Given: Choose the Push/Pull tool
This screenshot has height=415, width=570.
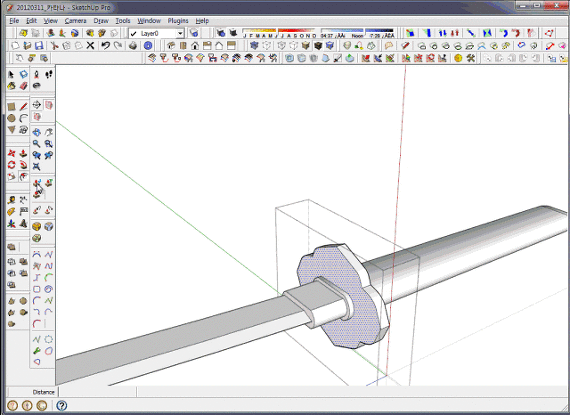Looking at the screenshot, I should tap(24, 153).
